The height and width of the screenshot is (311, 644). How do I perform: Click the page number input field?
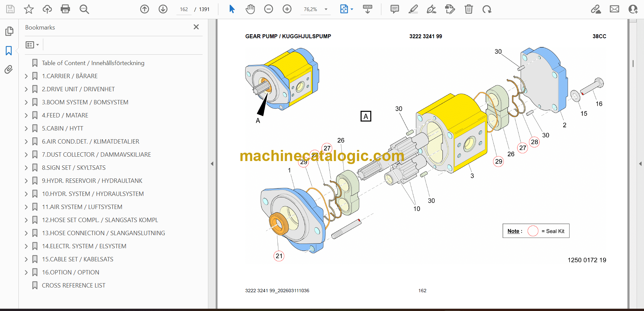point(184,9)
